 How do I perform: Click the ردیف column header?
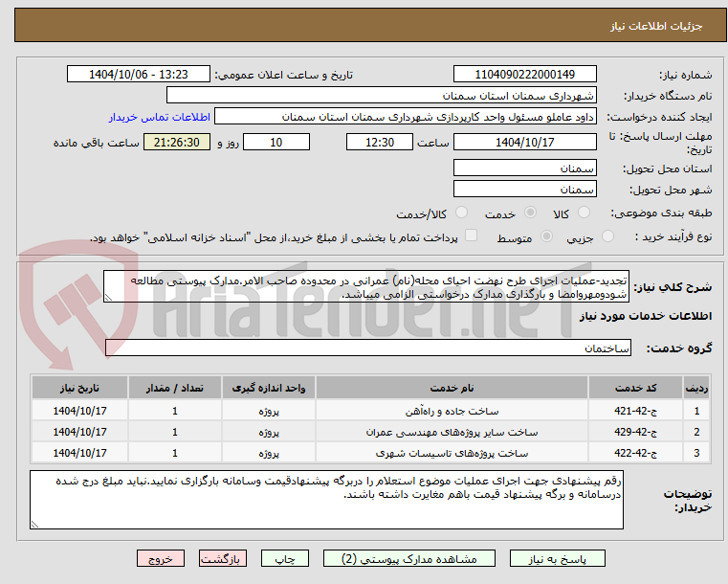point(696,388)
